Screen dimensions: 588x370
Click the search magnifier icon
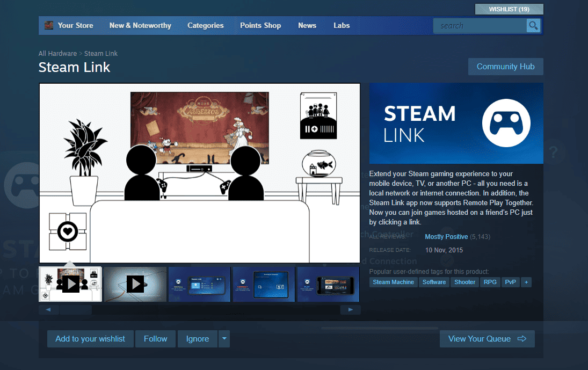533,26
